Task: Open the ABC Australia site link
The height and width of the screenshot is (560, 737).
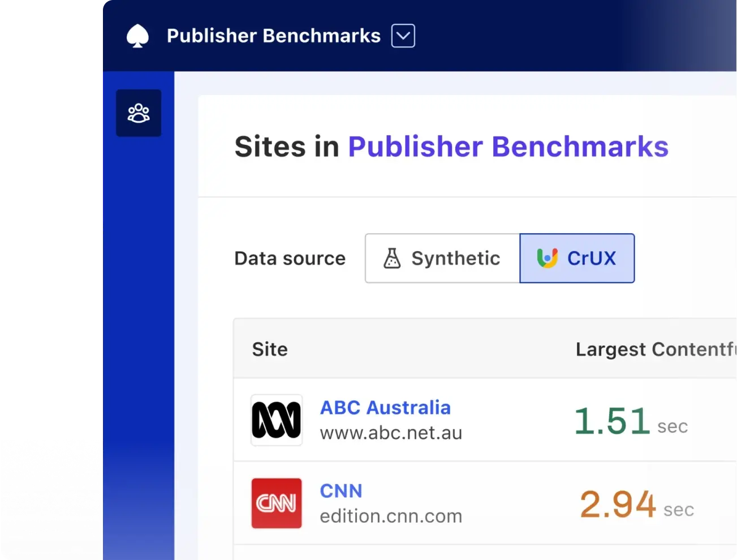Action: 385,407
